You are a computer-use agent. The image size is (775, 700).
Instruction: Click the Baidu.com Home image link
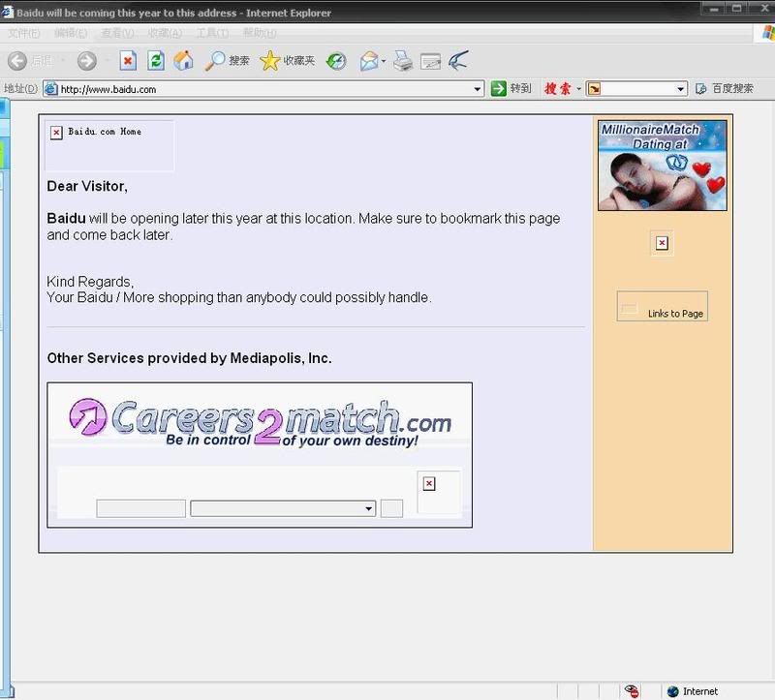(x=109, y=145)
